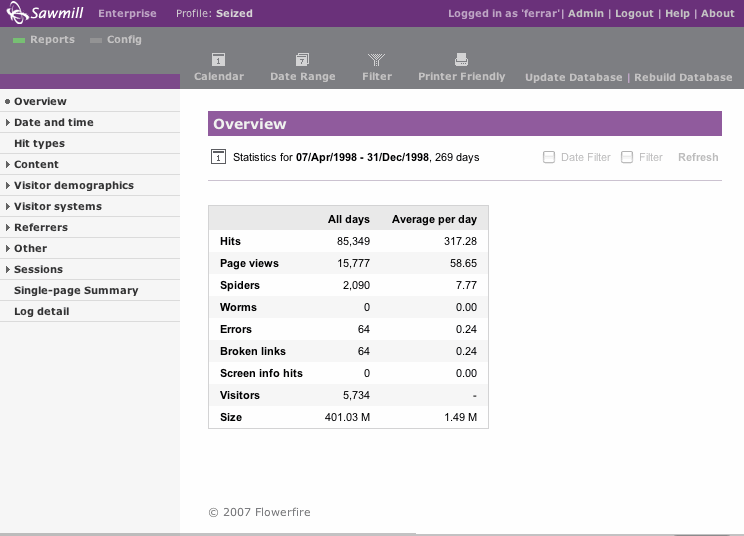Click the Update Database link
Image resolution: width=744 pixels, height=536 pixels.
pos(573,77)
